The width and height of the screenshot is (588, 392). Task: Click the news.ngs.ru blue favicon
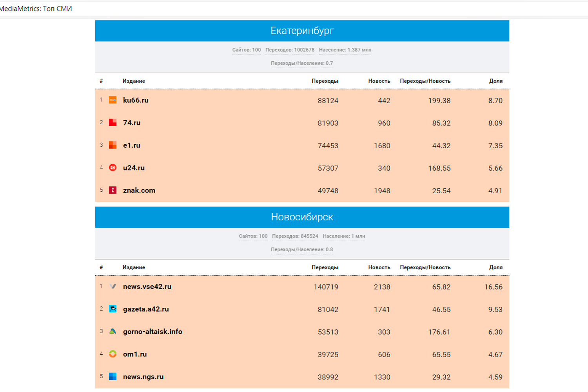[x=113, y=376]
